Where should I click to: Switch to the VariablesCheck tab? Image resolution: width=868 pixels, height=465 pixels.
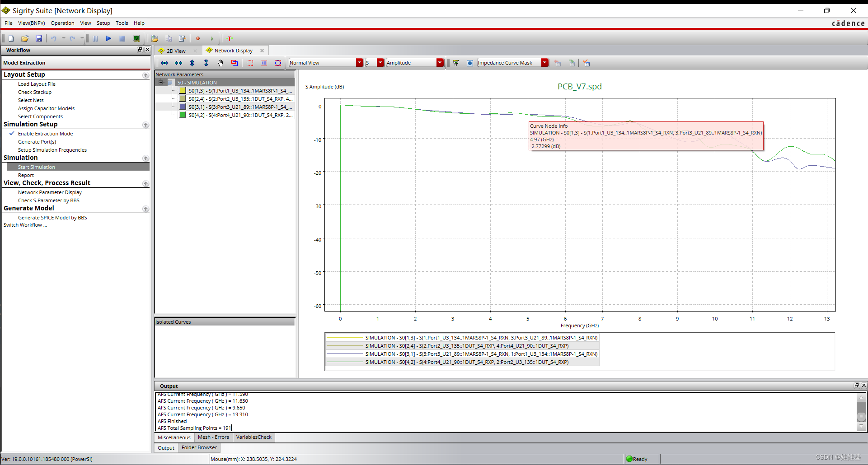tap(254, 437)
